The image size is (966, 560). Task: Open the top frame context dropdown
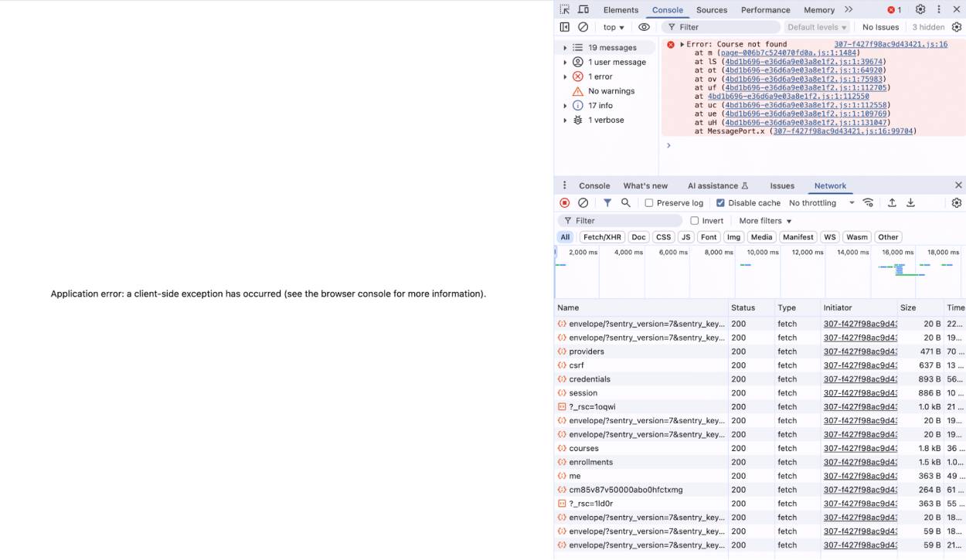[x=613, y=26]
